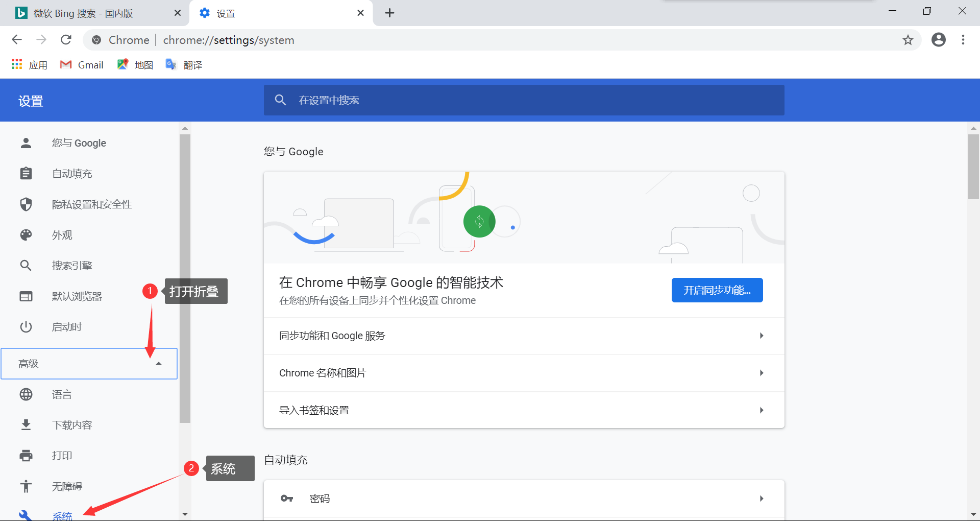
Task: Select the 自动填充 clipboard icon in sidebar
Action: pyautogui.click(x=26, y=173)
